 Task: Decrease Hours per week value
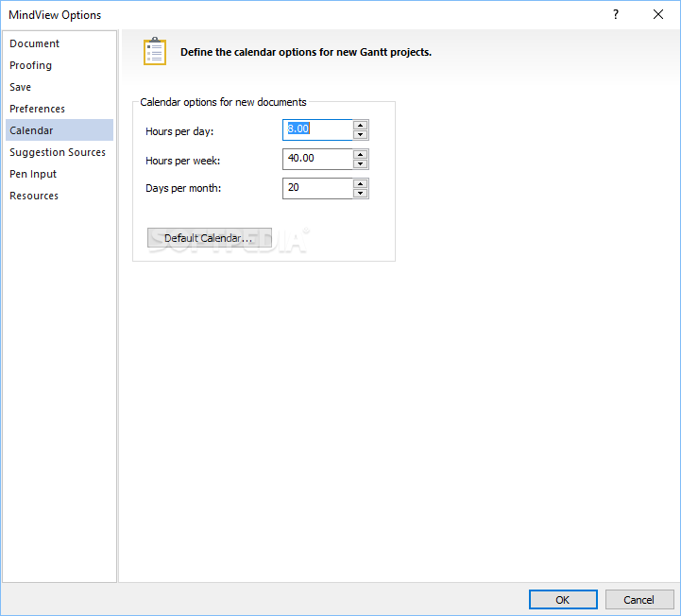(x=361, y=163)
